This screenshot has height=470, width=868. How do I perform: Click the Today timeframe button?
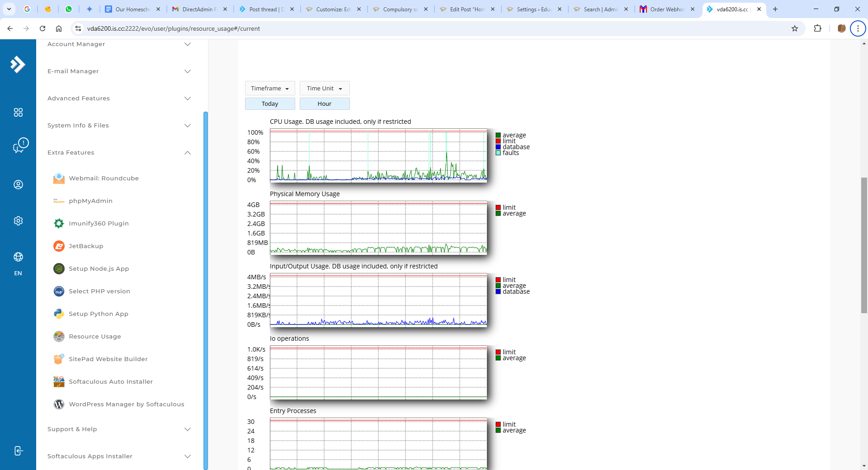[x=270, y=104]
